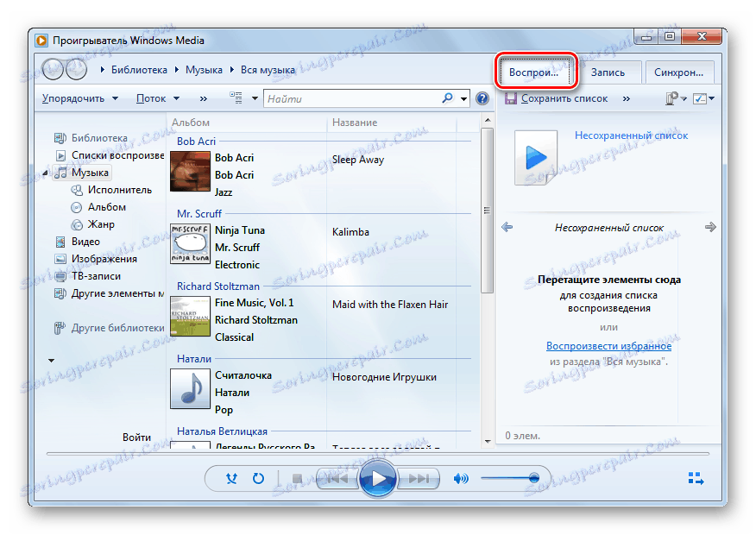Click the volume slider handle
Image resolution: width=756 pixels, height=535 pixels.
533,478
